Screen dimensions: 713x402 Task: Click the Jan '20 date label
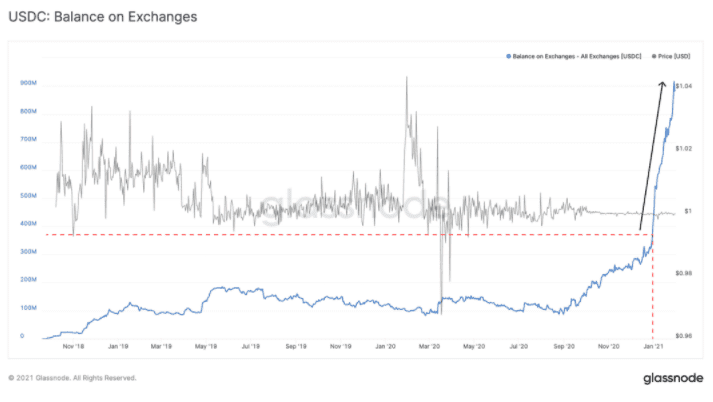click(x=385, y=347)
